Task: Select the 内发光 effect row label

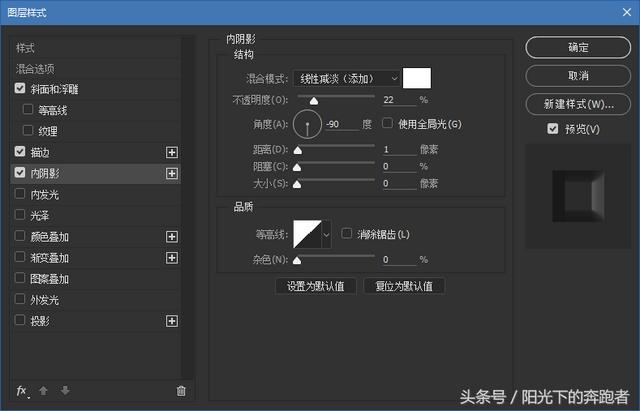Action: click(44, 195)
